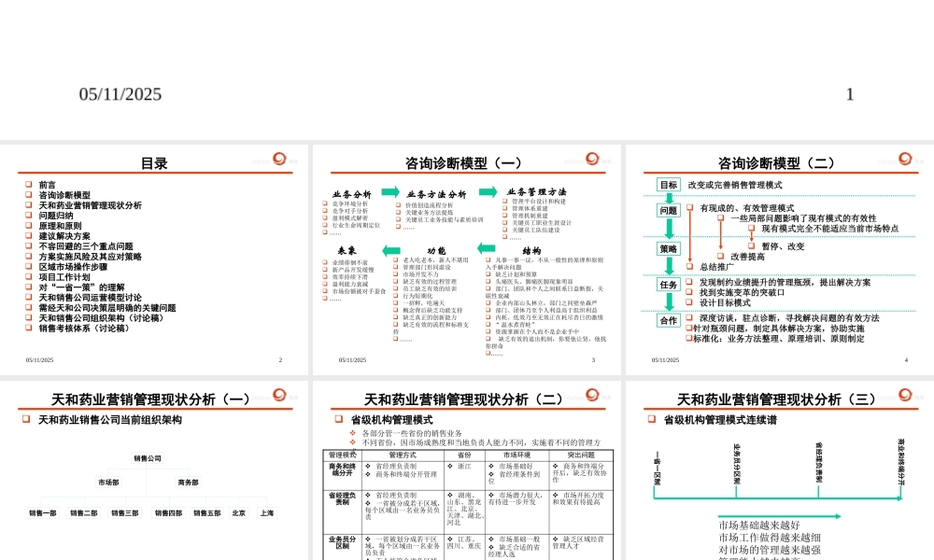Click the 表象 heading
This screenshot has height=560, width=934.
(x=347, y=251)
